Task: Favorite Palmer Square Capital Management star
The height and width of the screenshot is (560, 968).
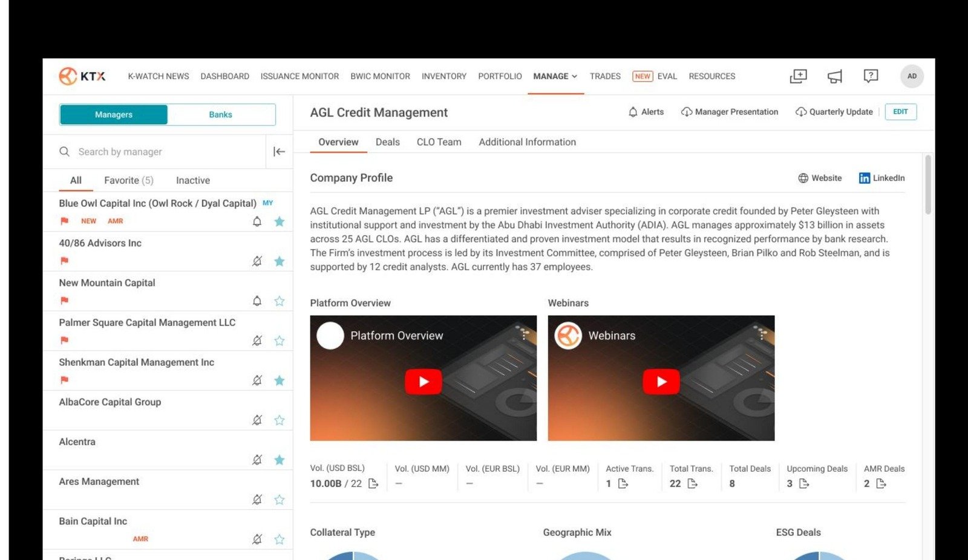Action: pyautogui.click(x=279, y=340)
